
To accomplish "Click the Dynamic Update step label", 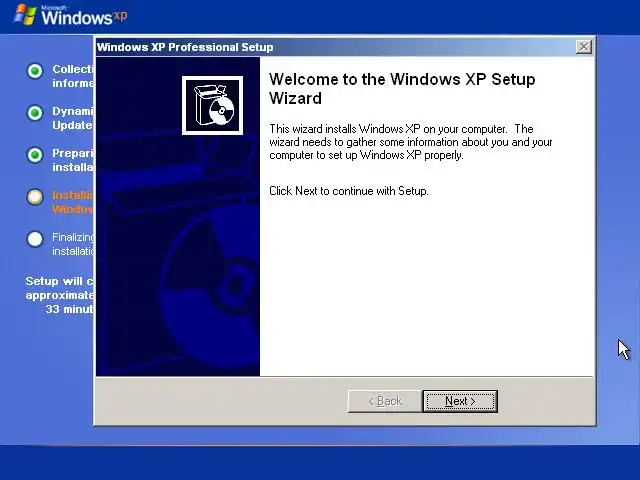I will click(x=73, y=118).
